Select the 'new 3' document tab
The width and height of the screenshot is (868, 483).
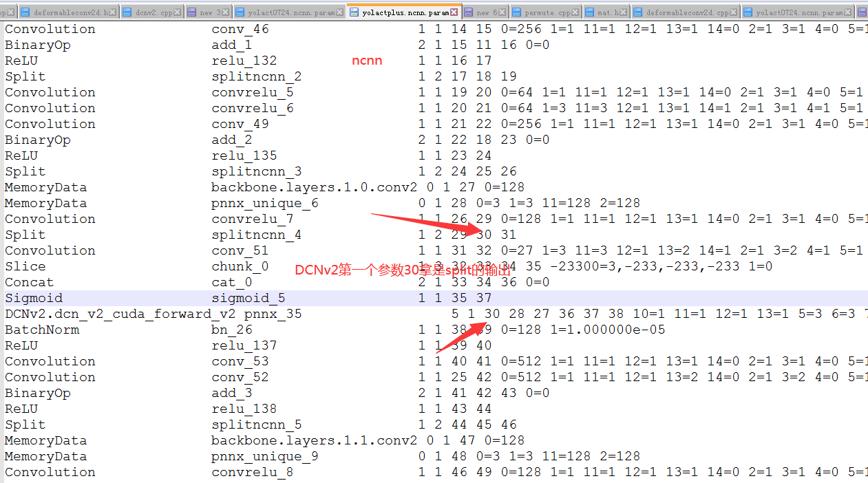[208, 12]
